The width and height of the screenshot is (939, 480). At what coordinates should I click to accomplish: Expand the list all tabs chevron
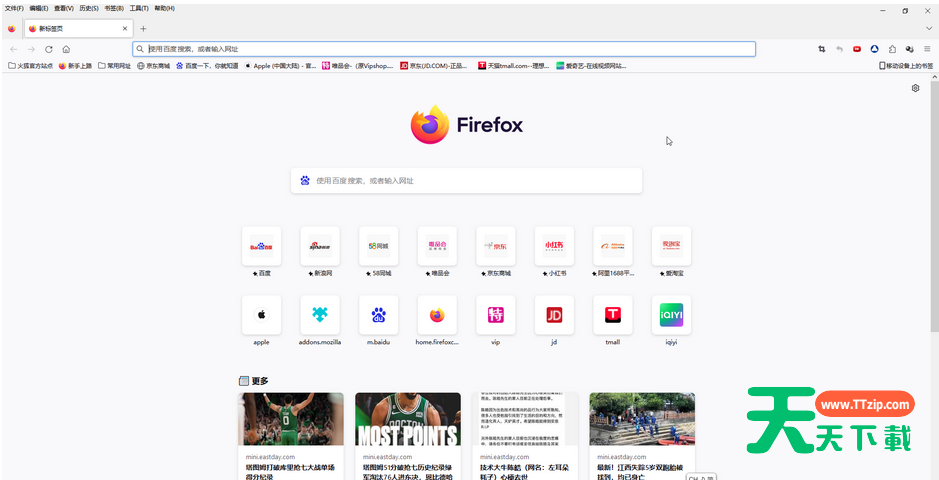929,29
